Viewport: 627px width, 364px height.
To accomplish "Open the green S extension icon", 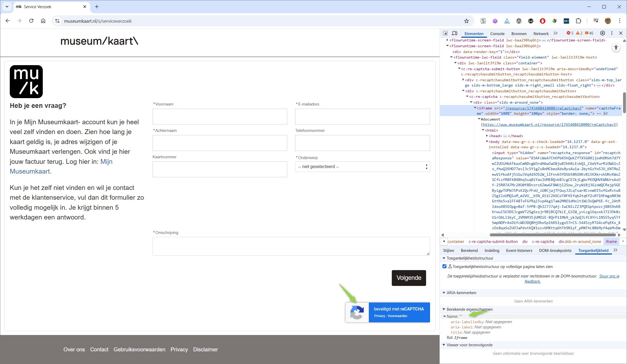I will click(483, 21).
